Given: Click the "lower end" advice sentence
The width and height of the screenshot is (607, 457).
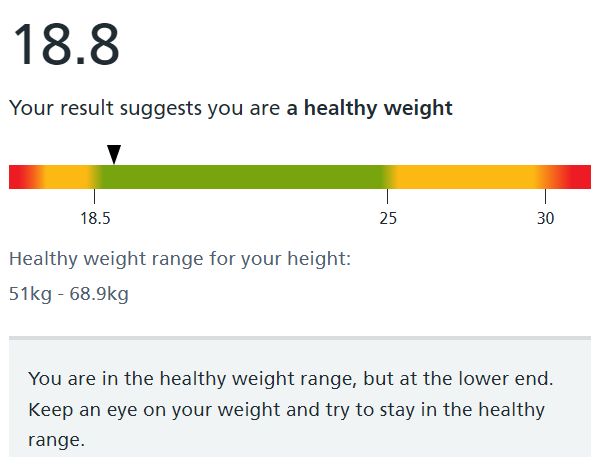Looking at the screenshot, I should [x=291, y=378].
